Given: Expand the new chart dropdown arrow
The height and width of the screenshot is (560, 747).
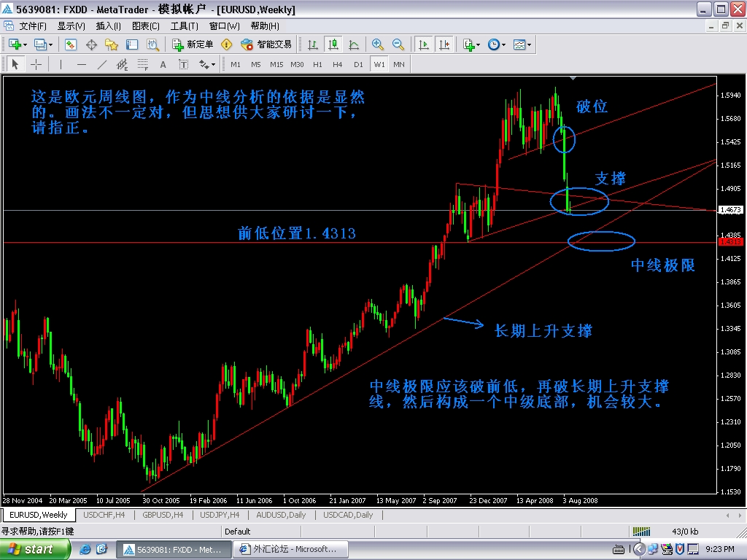Looking at the screenshot, I should point(25,44).
